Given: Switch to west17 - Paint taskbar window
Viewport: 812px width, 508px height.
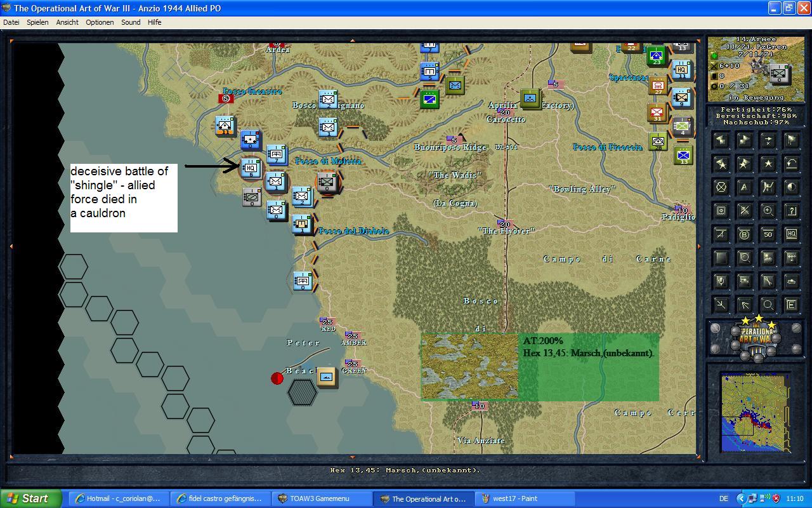Looking at the screenshot, I should coord(525,498).
